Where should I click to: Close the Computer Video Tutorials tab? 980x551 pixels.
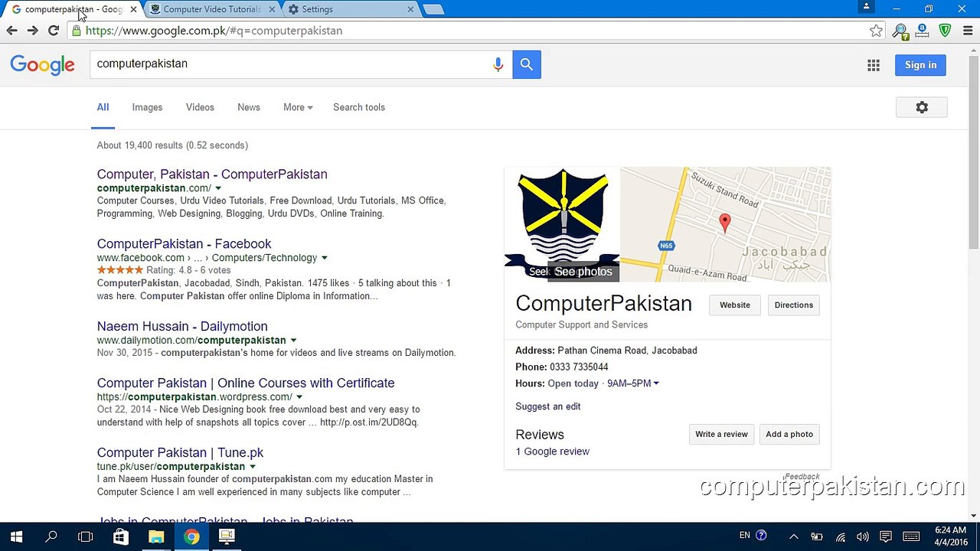[x=272, y=9]
